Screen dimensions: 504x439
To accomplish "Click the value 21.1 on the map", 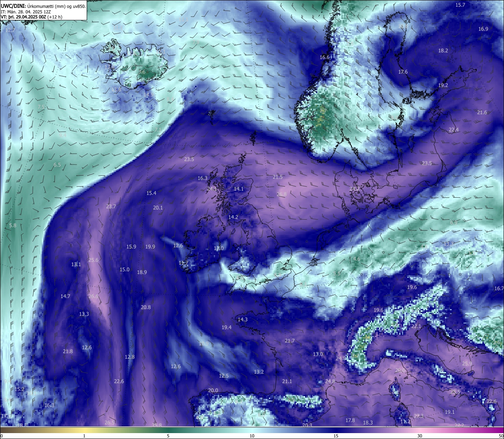I will (287, 381).
